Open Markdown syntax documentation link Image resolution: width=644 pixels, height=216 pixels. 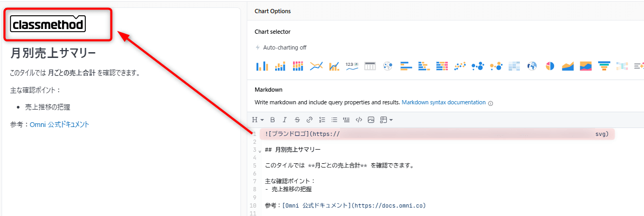pos(444,102)
